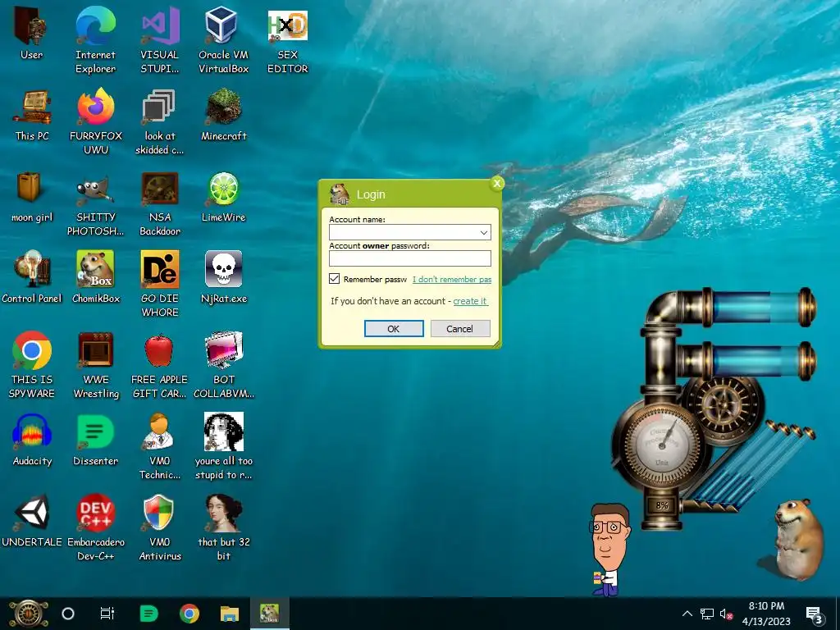
Task: Select the Control Panel desktop icon
Action: point(32,277)
